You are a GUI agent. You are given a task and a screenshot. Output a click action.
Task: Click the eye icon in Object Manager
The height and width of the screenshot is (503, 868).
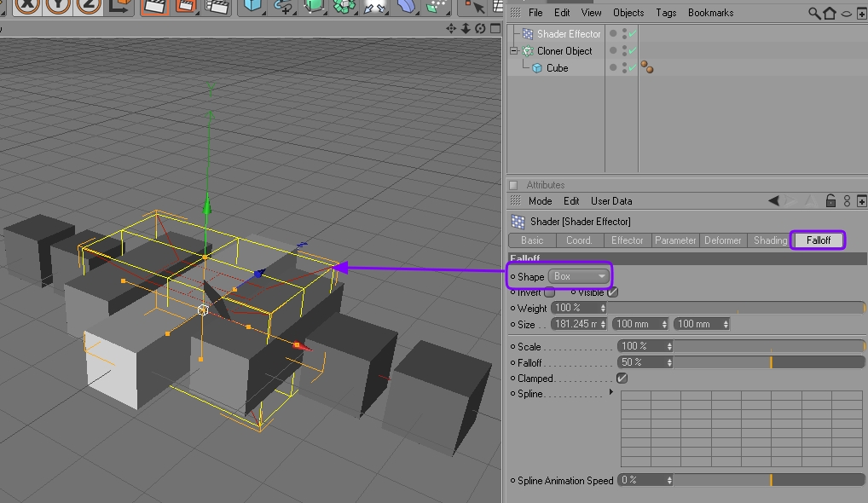(x=847, y=14)
